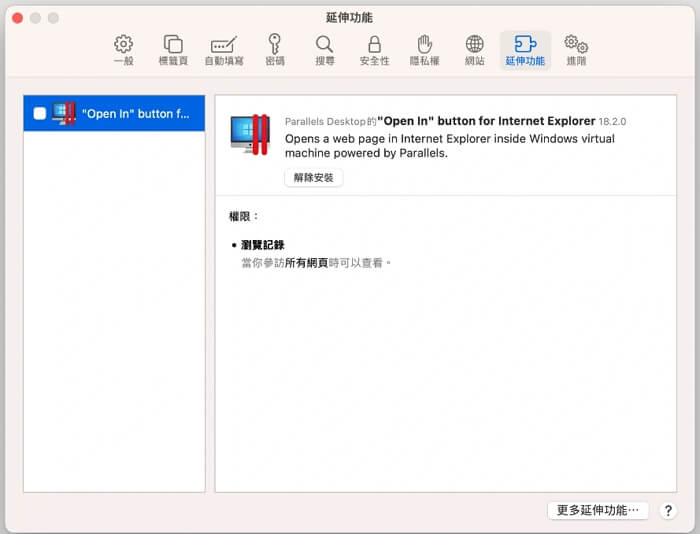Close the 延伸功能 preferences window
The width and height of the screenshot is (700, 534).
coord(18,18)
